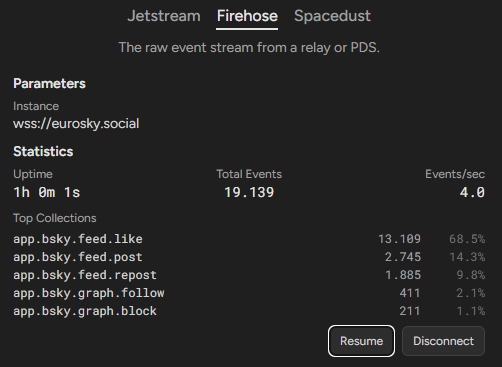This screenshot has width=502, height=367.
Task: Click the Top Collections label
Action: coord(55,218)
